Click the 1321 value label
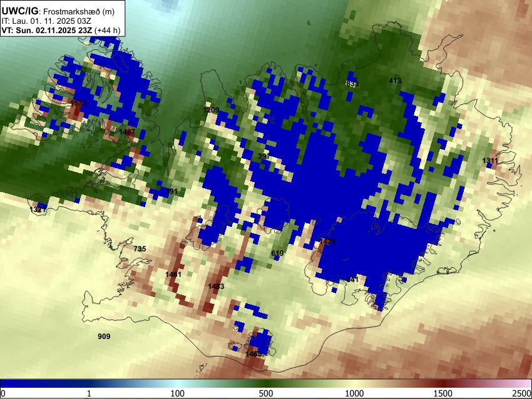The image size is (532, 399). 38,210
